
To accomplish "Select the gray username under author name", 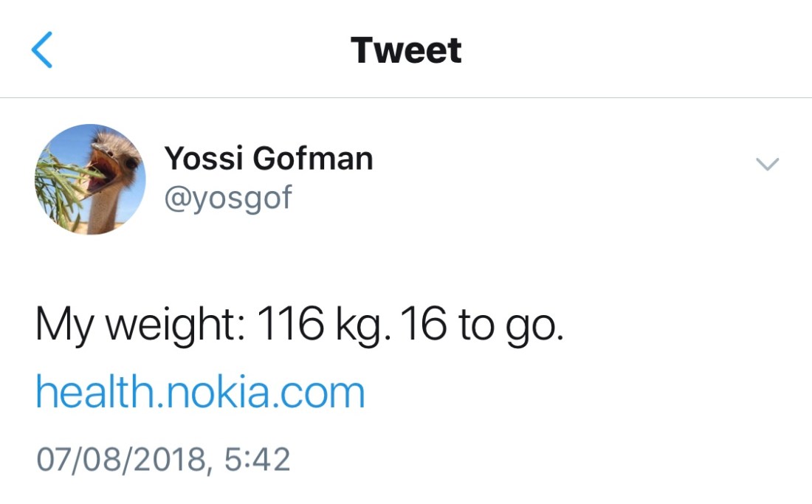I will 228,198.
